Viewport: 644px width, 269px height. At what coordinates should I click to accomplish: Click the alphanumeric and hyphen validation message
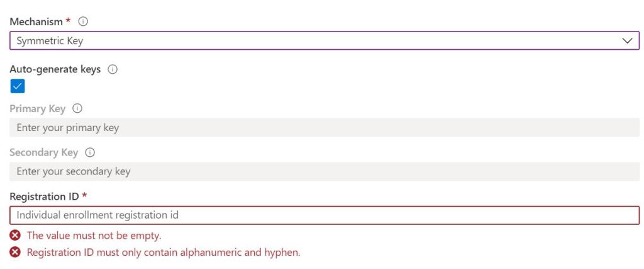click(163, 253)
